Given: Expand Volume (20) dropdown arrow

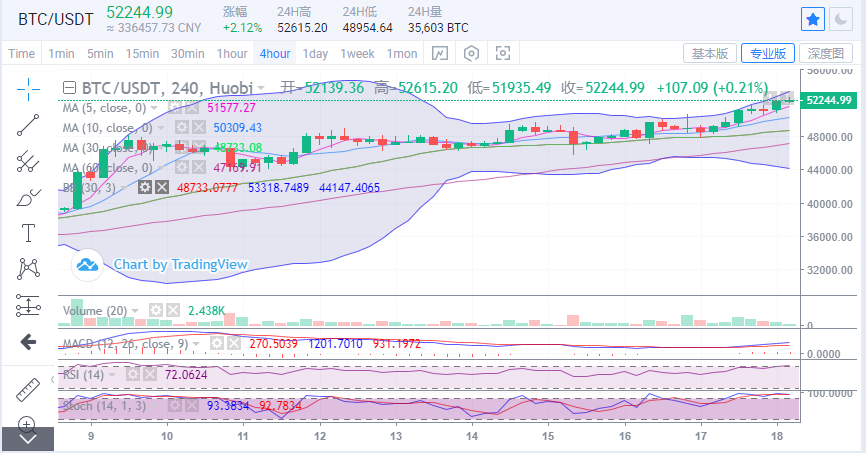Looking at the screenshot, I should 135,311.
